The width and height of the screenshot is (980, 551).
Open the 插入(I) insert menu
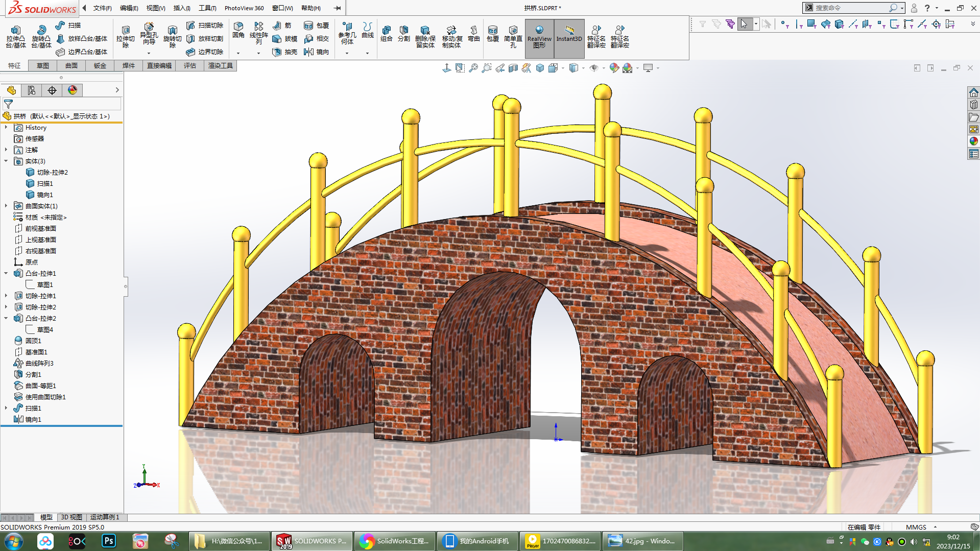point(182,8)
